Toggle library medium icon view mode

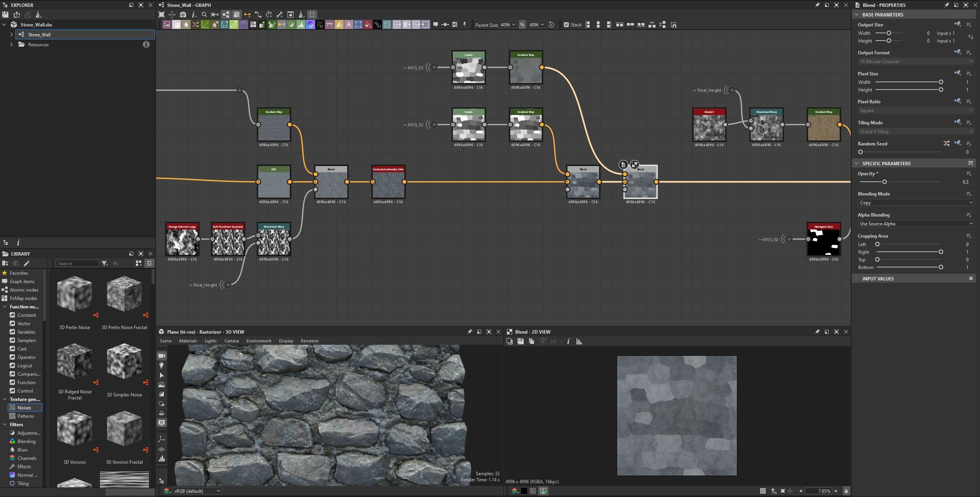(139, 263)
